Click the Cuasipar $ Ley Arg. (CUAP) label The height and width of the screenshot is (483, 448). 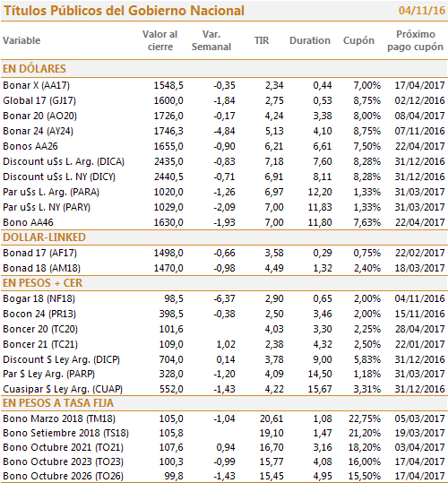pyautogui.click(x=63, y=389)
